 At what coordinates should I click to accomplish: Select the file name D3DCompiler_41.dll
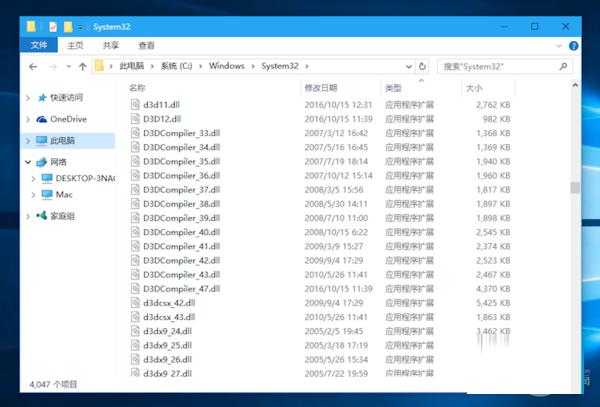(x=181, y=246)
